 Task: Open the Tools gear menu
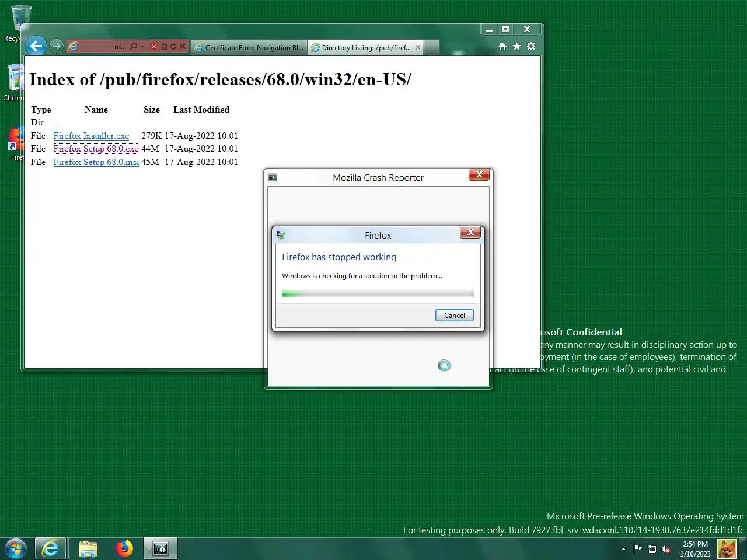(x=531, y=46)
